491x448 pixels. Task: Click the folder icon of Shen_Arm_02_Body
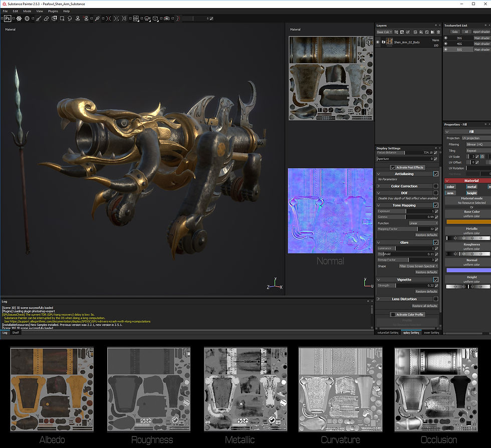pyautogui.click(x=383, y=42)
